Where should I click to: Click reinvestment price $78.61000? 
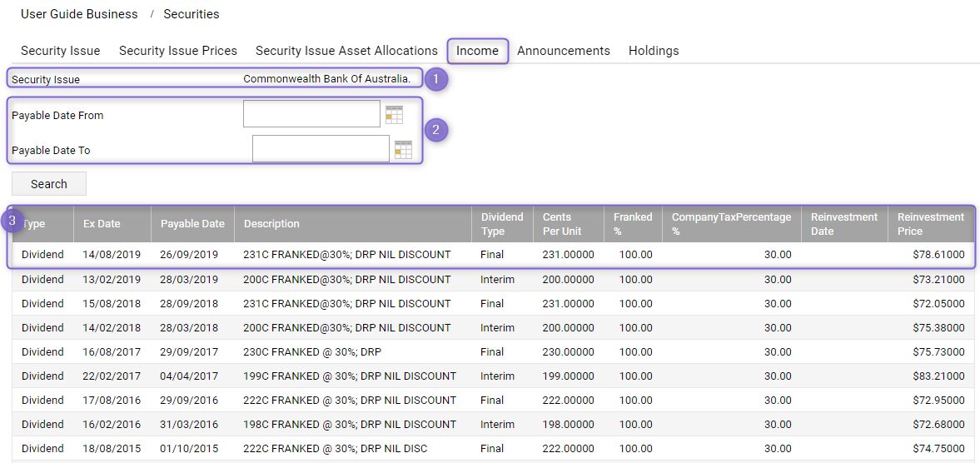tap(937, 255)
